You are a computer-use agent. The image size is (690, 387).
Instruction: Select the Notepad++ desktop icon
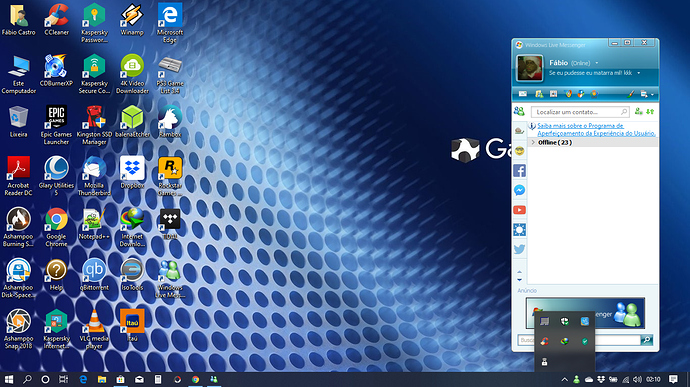(94, 224)
